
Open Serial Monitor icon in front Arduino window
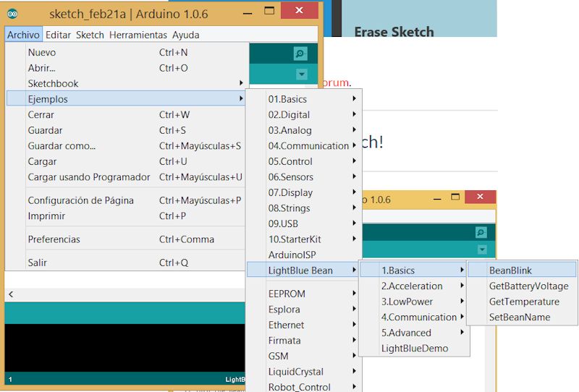300,54
